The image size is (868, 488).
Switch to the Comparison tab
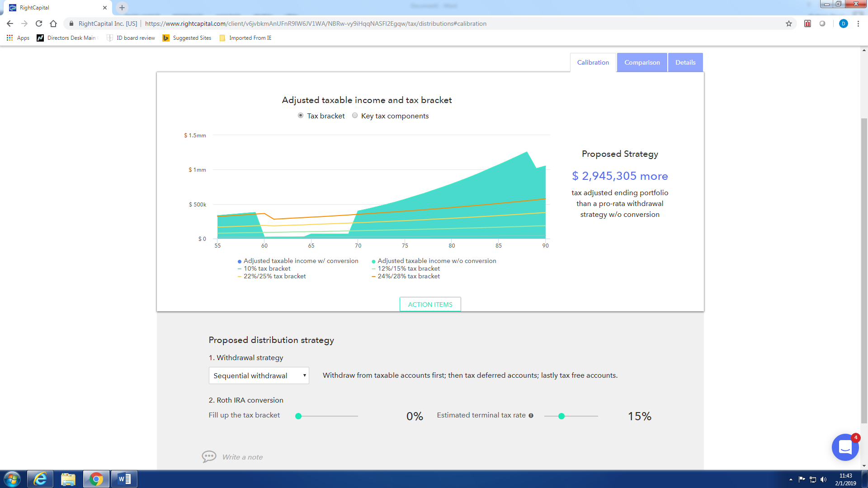pyautogui.click(x=642, y=62)
